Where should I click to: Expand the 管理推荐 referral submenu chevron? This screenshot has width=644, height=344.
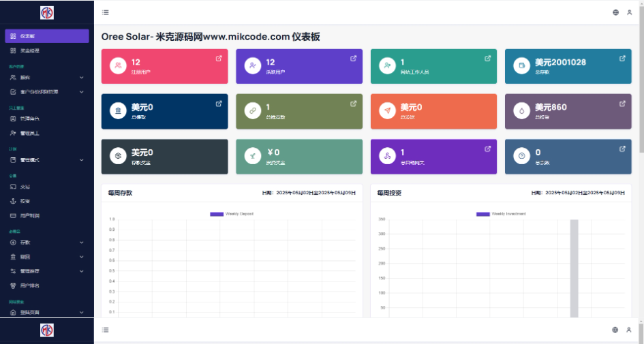(81, 271)
